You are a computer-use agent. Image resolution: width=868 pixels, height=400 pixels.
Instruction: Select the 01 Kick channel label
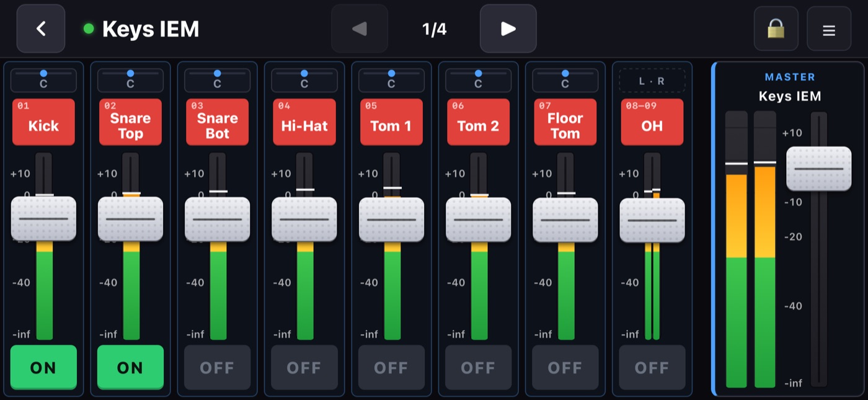point(43,122)
